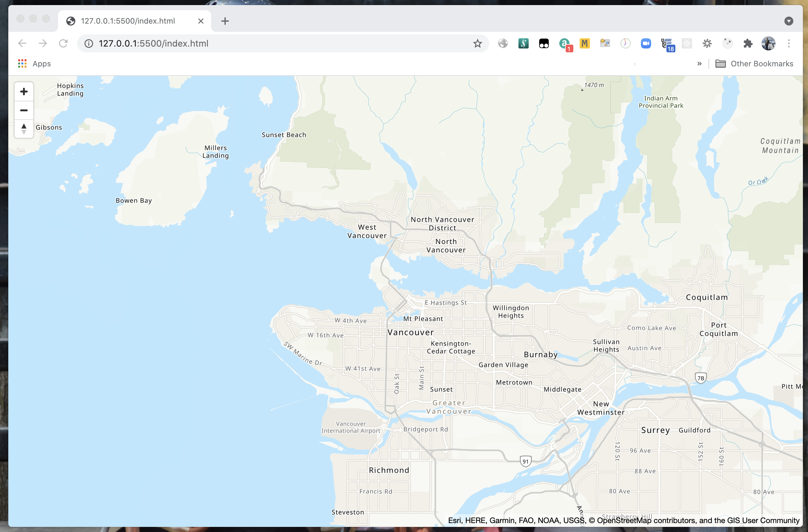This screenshot has height=532, width=808.
Task: View site information icon in address bar
Action: [89, 43]
